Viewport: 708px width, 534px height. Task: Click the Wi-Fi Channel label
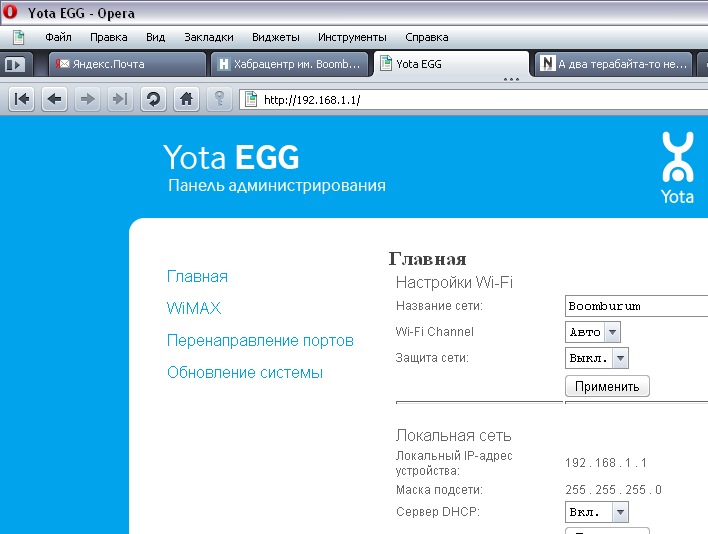point(435,332)
